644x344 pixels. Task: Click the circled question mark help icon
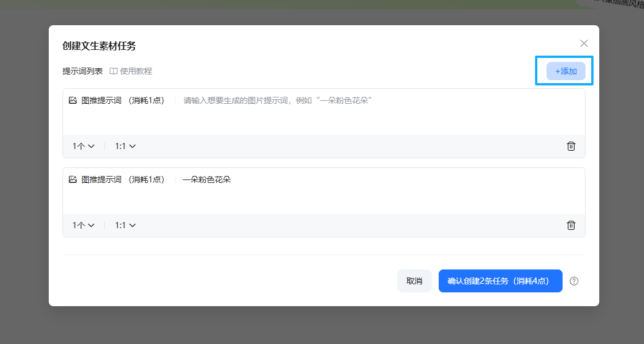tap(573, 281)
